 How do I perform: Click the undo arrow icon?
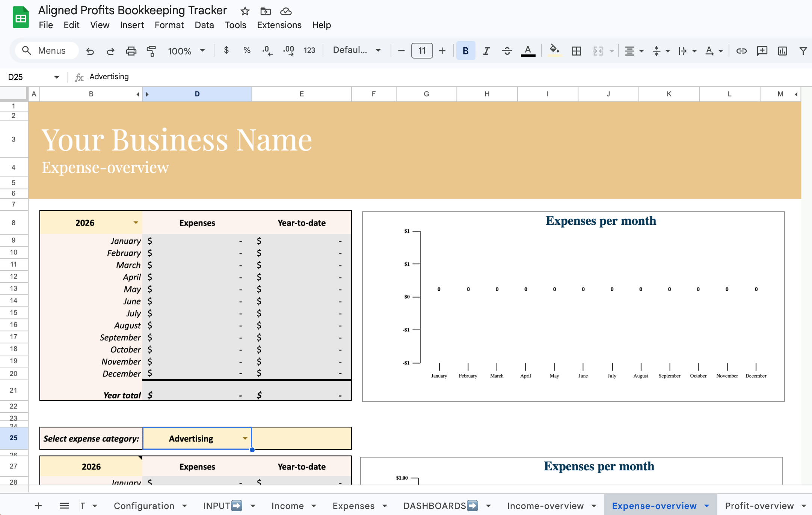[x=90, y=51]
